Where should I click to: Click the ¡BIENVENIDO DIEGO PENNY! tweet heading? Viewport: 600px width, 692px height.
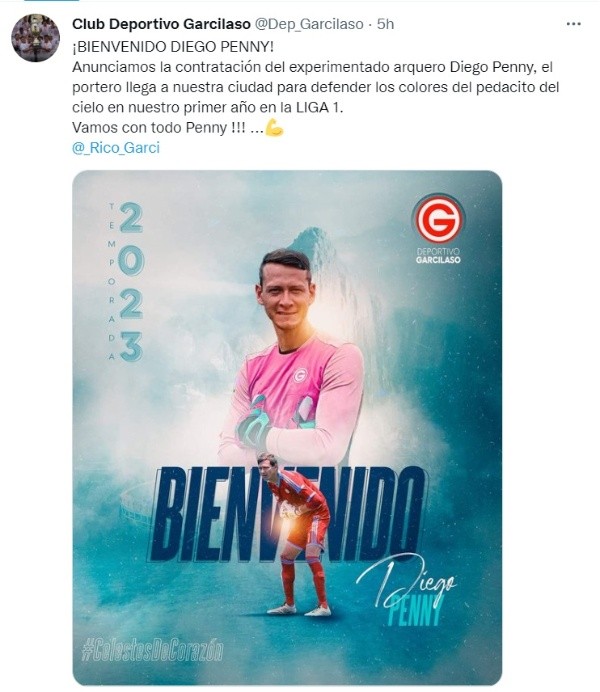(x=173, y=47)
